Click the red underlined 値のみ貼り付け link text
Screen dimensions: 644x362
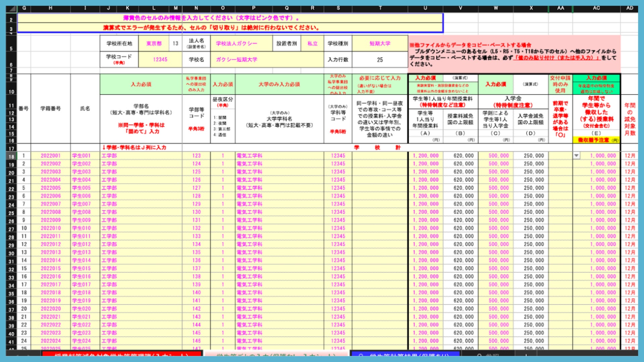tap(556, 58)
